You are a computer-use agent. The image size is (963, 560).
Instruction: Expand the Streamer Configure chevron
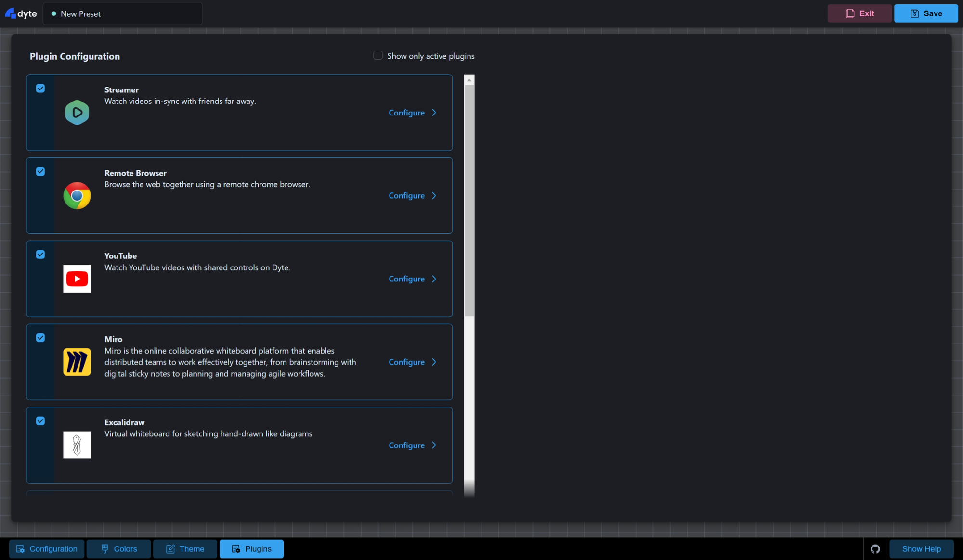coord(434,113)
